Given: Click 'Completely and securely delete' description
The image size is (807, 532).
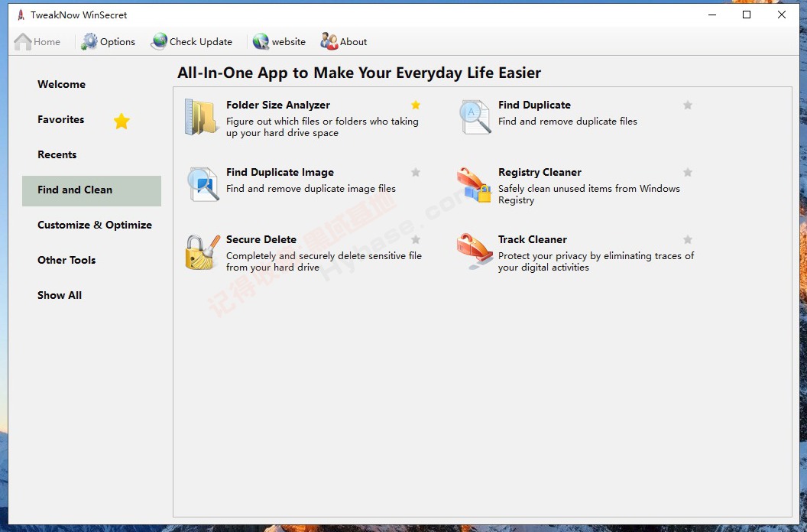Looking at the screenshot, I should click(324, 261).
